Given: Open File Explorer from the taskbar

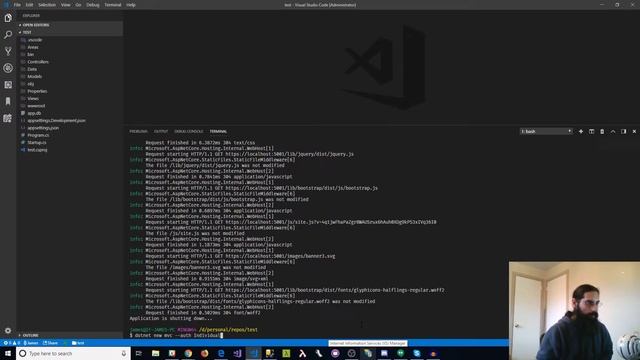Looking at the screenshot, I should tap(155, 353).
